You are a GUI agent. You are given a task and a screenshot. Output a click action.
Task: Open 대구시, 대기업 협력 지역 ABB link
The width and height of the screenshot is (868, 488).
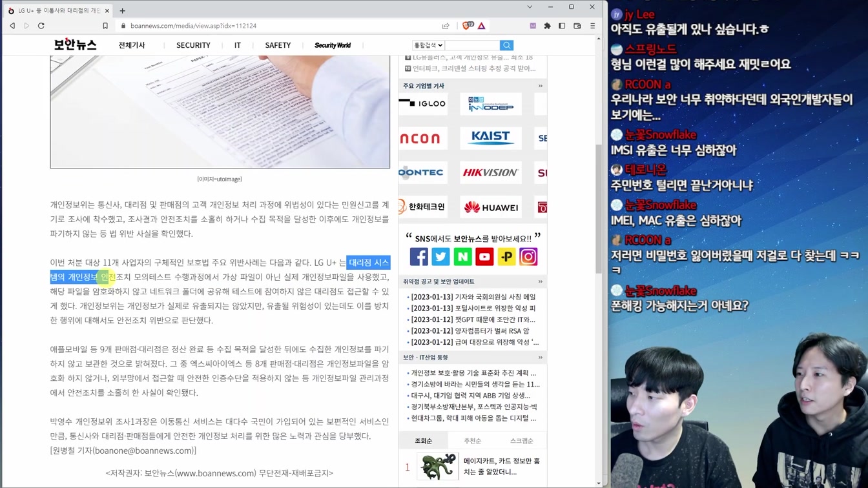(471, 396)
